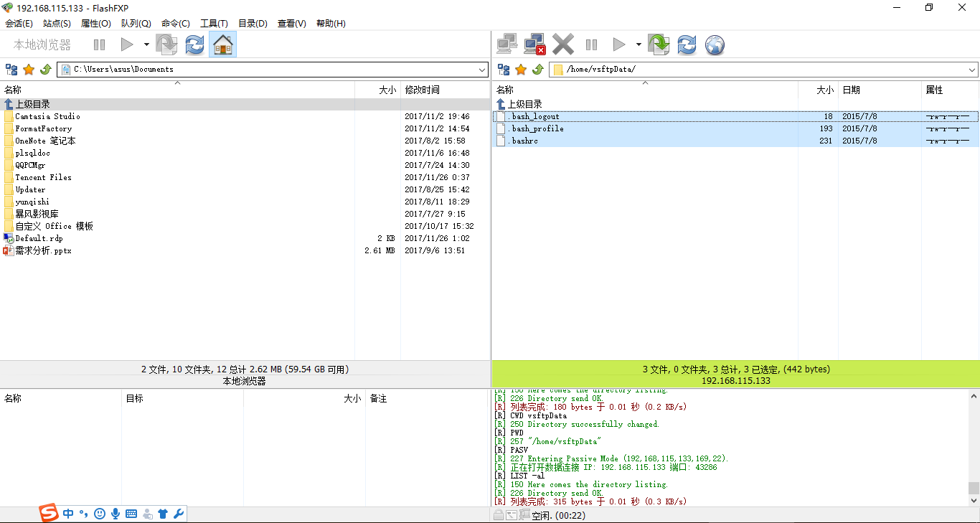This screenshot has height=523, width=980.
Task: Toggle the local browser home icon
Action: 222,44
